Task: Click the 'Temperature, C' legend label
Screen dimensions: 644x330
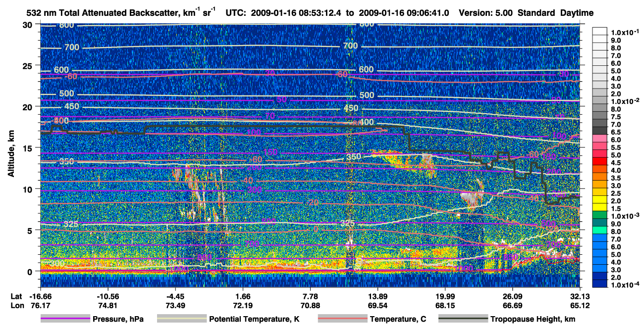Action: point(398,319)
